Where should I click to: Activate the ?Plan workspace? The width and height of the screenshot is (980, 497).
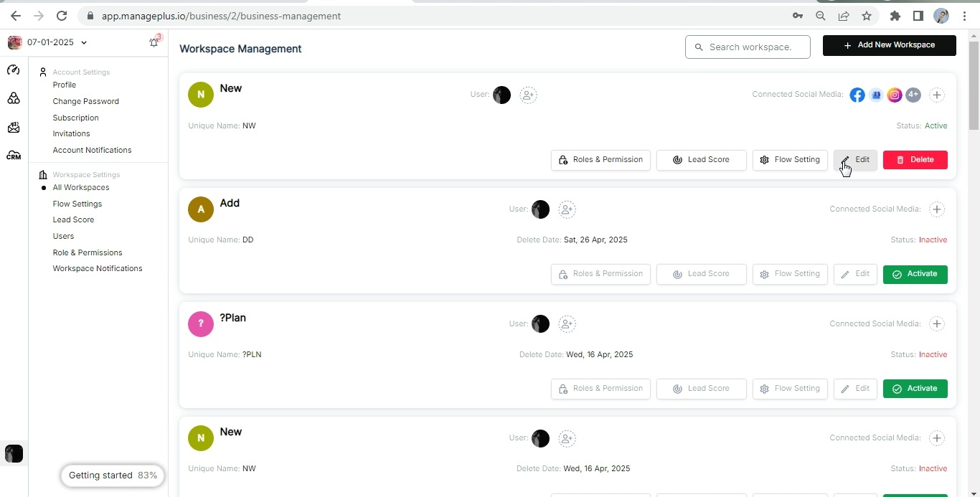[x=915, y=389]
